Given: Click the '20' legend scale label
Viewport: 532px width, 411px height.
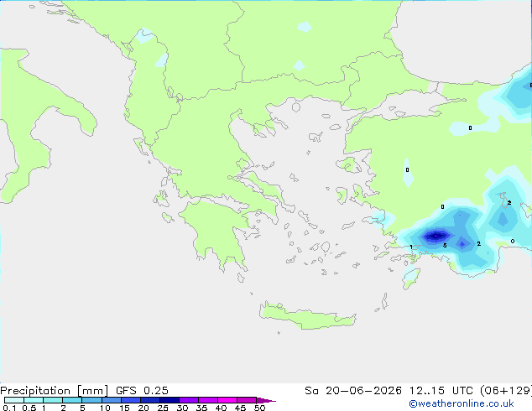Looking at the screenshot, I should tap(143, 408).
